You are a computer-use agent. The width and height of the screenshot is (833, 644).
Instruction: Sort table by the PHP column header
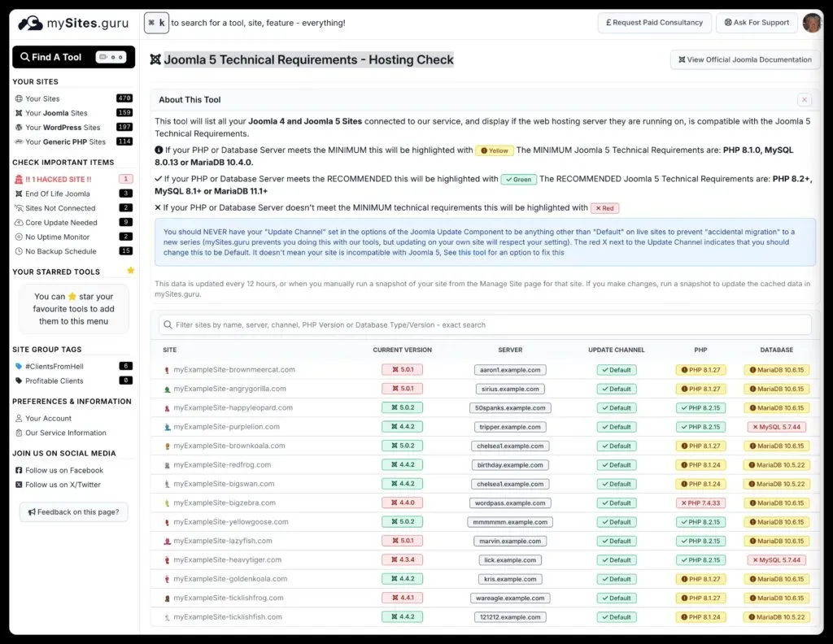coord(700,350)
